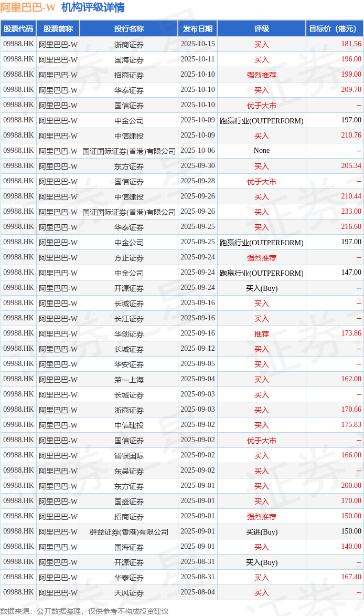Select the 国盛证券 institution cell
364x616 pixels.
tap(129, 502)
